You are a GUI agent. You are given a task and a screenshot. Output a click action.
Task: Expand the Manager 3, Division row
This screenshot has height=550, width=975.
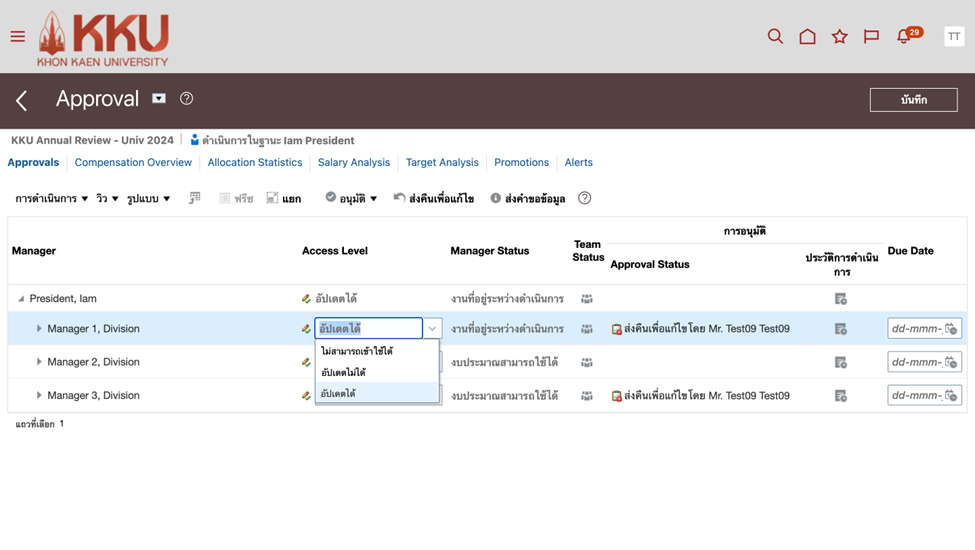(39, 396)
